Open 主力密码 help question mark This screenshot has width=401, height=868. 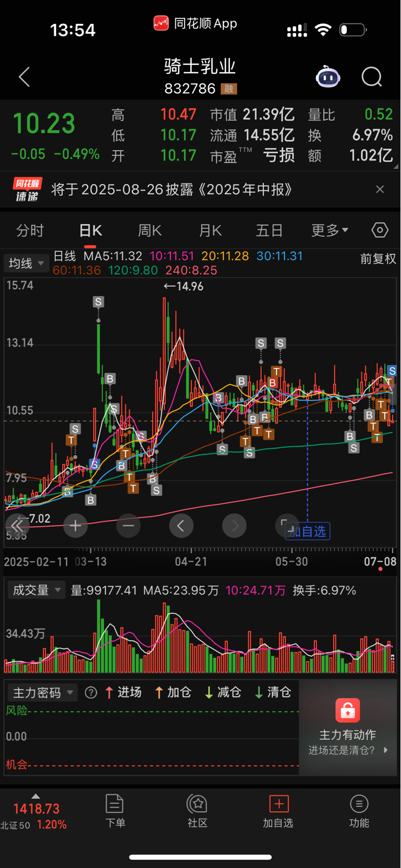(91, 692)
